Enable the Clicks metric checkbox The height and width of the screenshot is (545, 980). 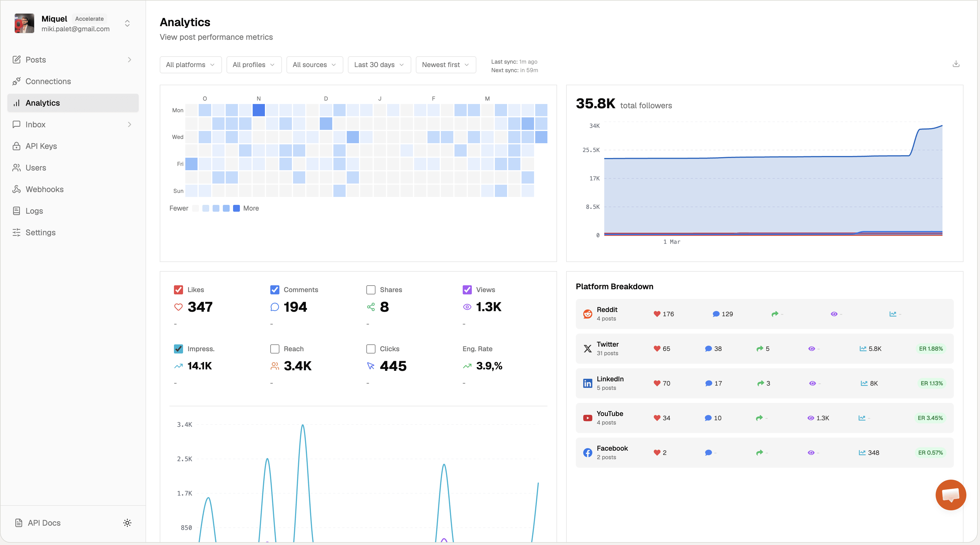pyautogui.click(x=371, y=349)
